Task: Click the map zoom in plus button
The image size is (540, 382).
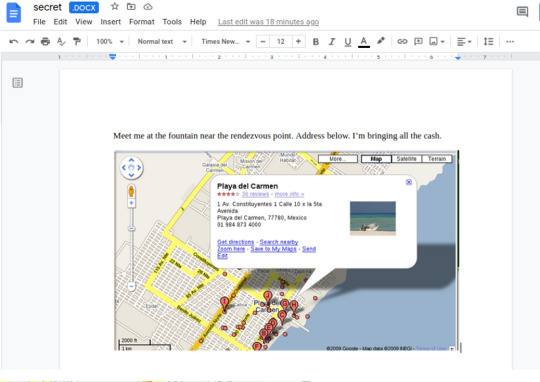Action: 131,203
